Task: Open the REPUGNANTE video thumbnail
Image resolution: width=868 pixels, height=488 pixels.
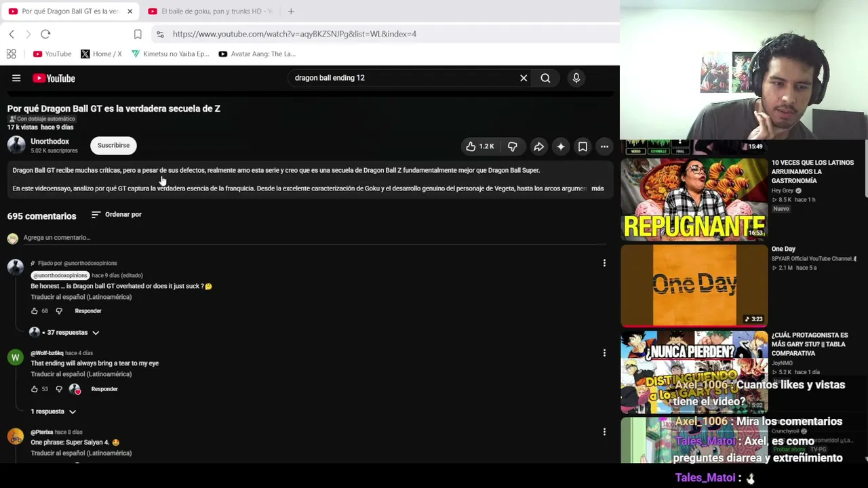Action: (x=694, y=200)
